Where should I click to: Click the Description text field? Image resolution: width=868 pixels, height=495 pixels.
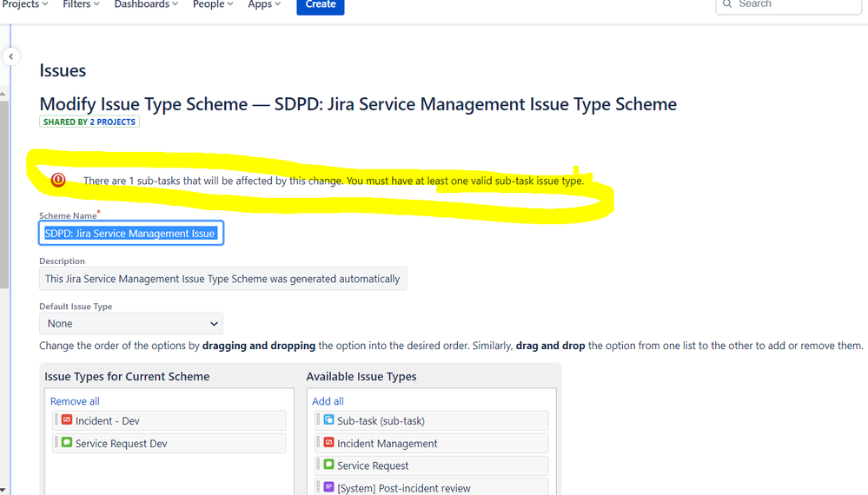[x=222, y=279]
